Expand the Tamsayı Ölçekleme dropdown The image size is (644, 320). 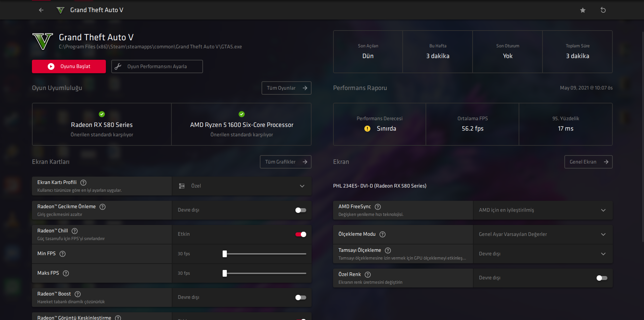[x=543, y=254]
